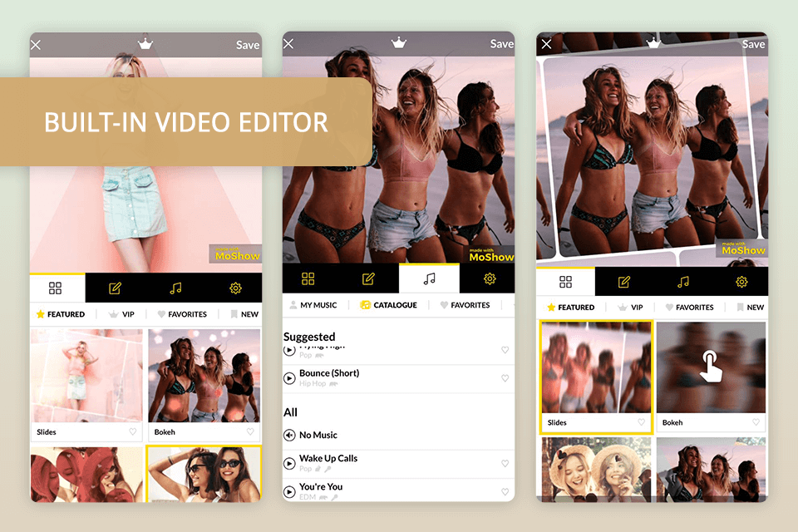Open the crown VIP icon on right phone
The width and height of the screenshot is (798, 532).
[x=653, y=42]
